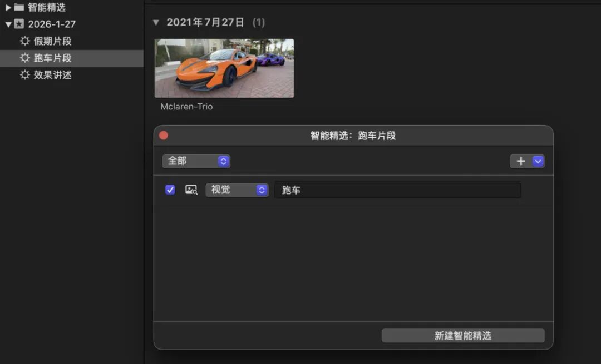601x364 pixels.
Task: Add a filter rule with plus button
Action: (x=521, y=161)
